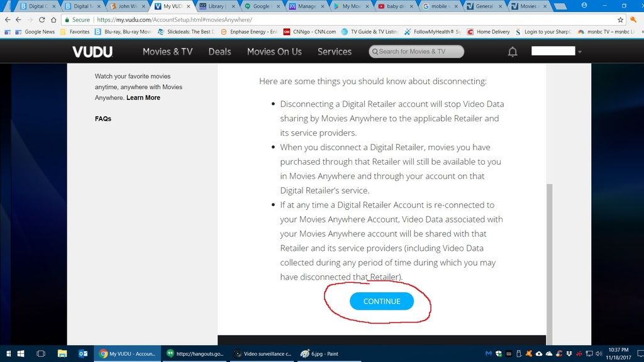
Task: Open the Favorites bookmark folder
Action: click(75, 31)
